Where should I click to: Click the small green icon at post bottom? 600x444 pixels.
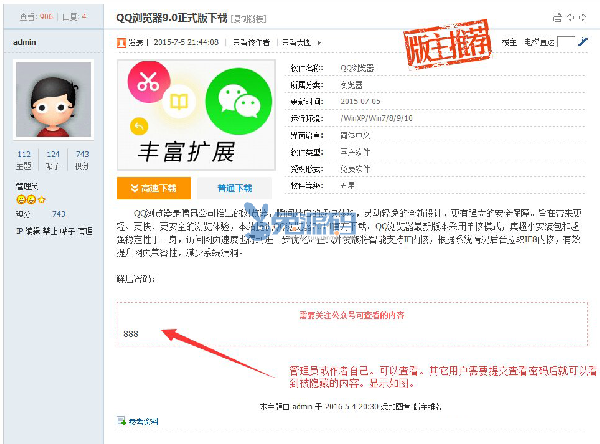coord(122,421)
